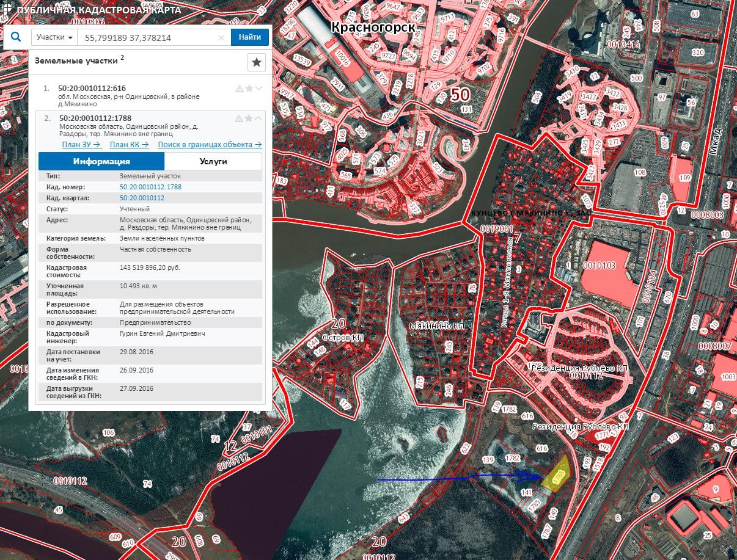Open the Участки search type dropdown

pos(54,37)
